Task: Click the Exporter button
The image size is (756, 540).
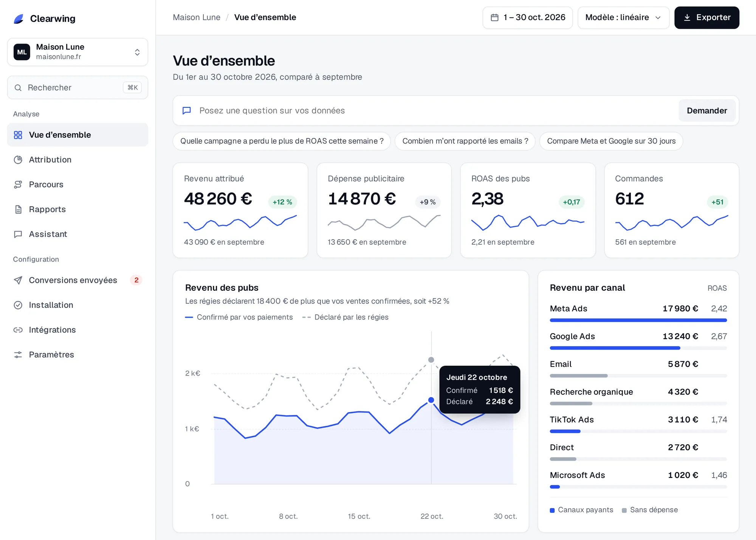Action: 706,17
